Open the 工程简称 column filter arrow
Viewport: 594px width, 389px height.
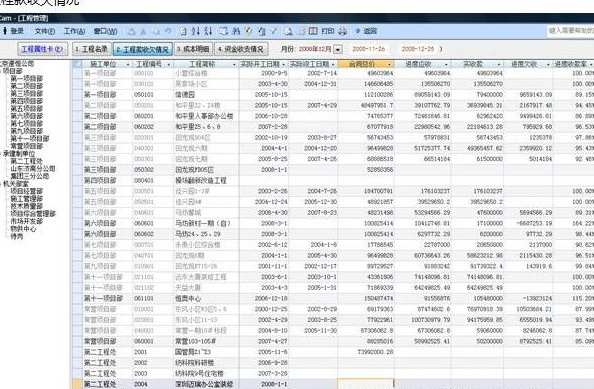(x=234, y=64)
